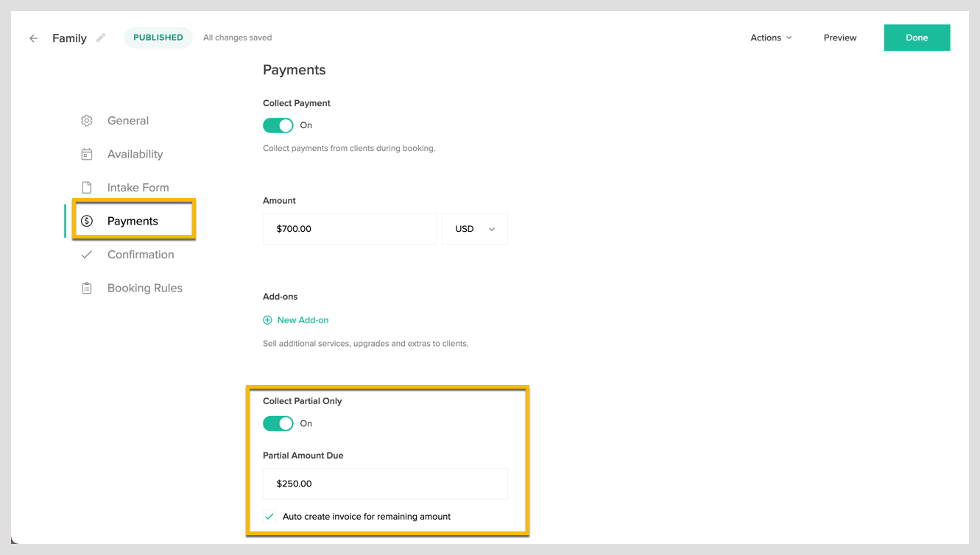980x555 pixels.
Task: Open the Confirmation section
Action: 141,255
